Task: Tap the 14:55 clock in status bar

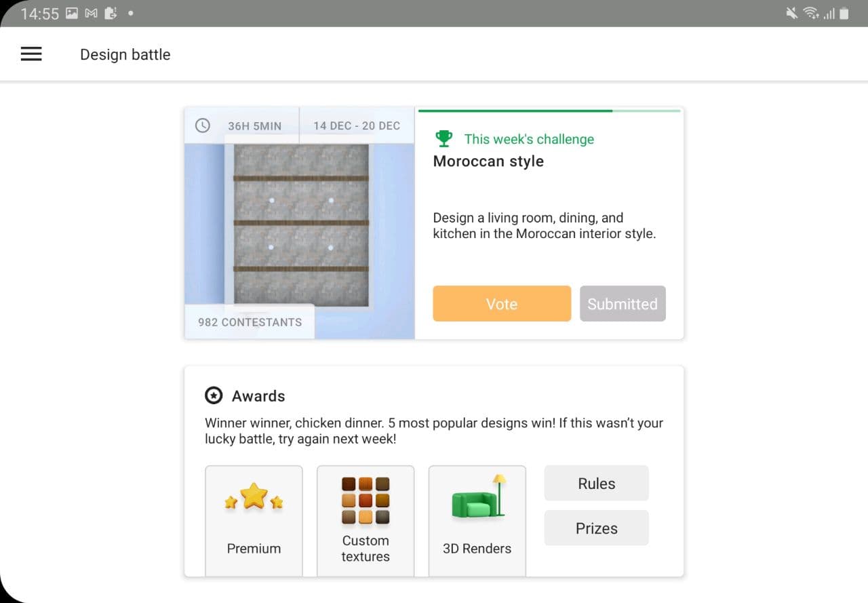Action: 40,14
